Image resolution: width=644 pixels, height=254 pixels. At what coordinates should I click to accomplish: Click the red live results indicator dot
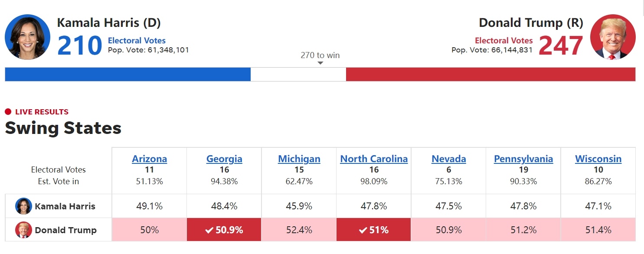pos(8,112)
